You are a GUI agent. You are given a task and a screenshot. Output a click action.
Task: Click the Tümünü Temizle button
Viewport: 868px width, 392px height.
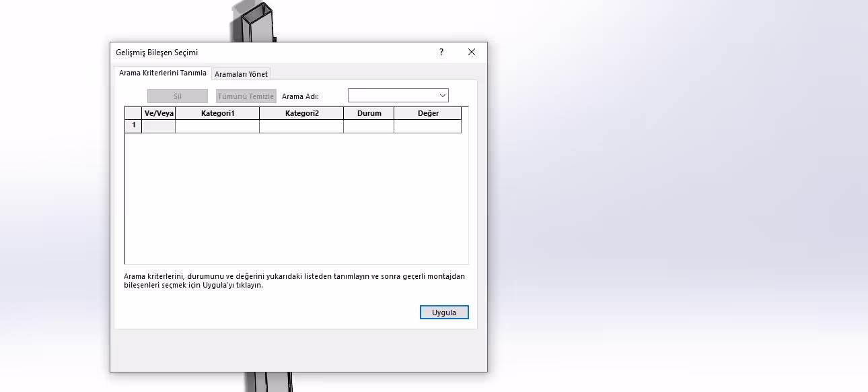click(x=246, y=96)
